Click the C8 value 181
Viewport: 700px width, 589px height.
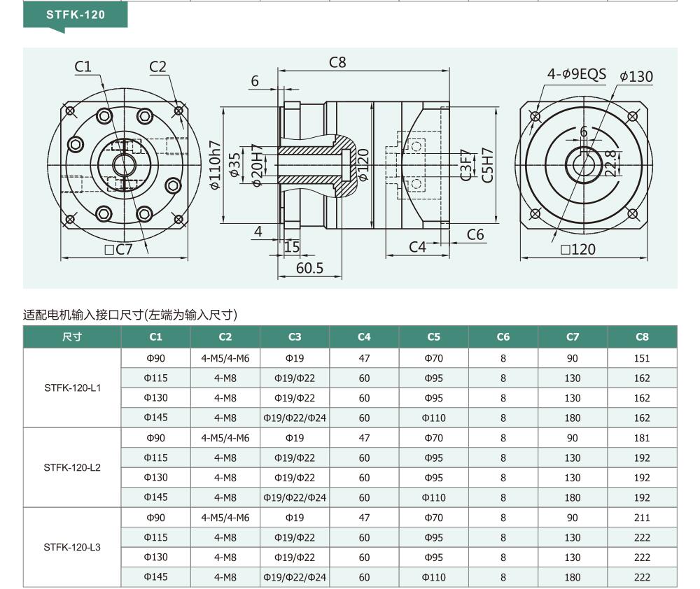[642, 438]
